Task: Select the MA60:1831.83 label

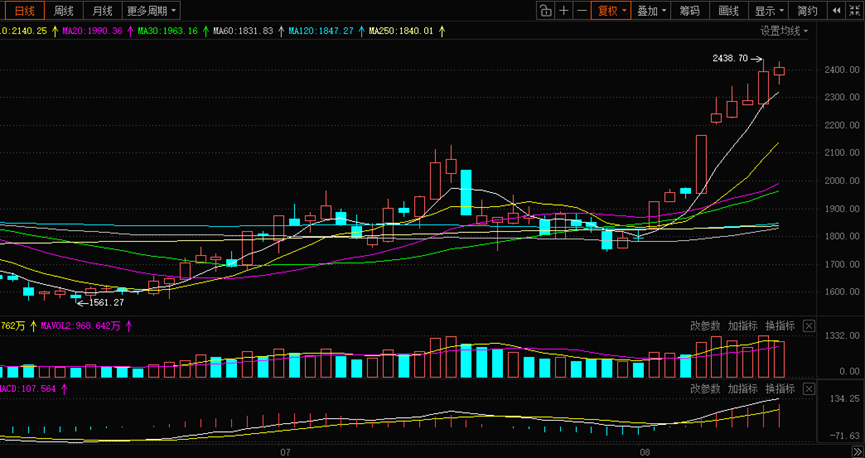Action: click(x=243, y=31)
